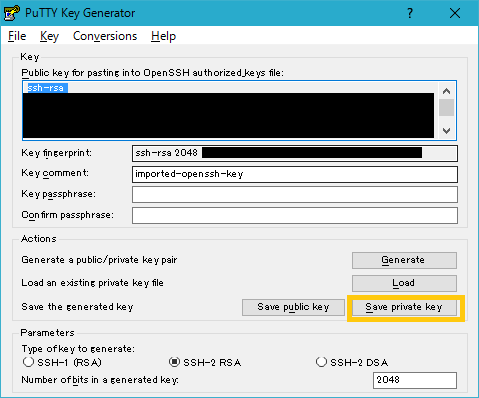
Task: Select the SSH-2 DSA key type
Action: tap(321, 362)
